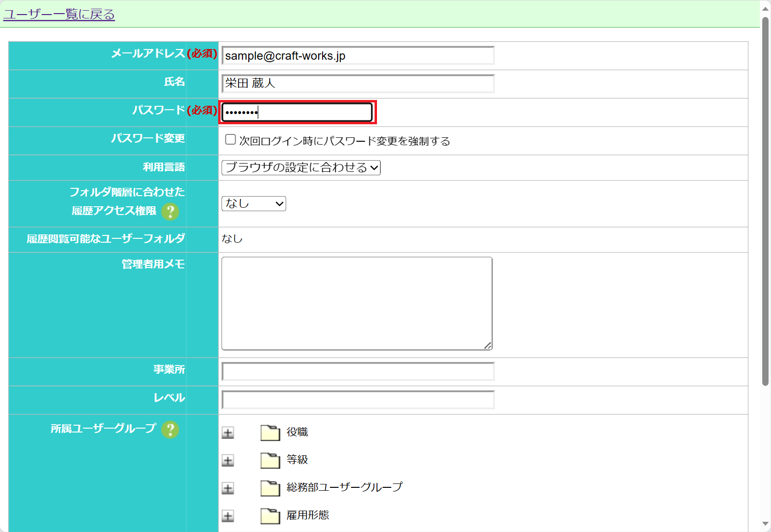Open help icon next to 所属ユーザーグループ
The height and width of the screenshot is (532, 771).
coord(170,430)
